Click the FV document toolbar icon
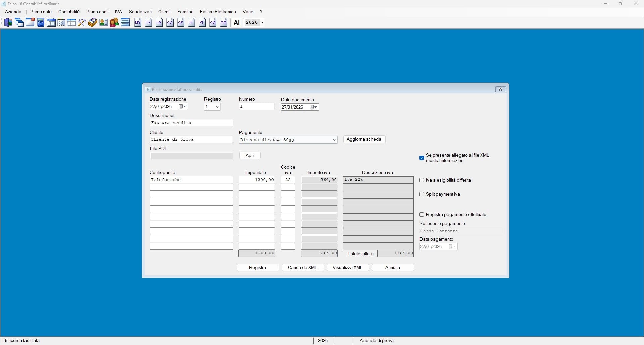This screenshot has width=644, height=345. point(148,23)
